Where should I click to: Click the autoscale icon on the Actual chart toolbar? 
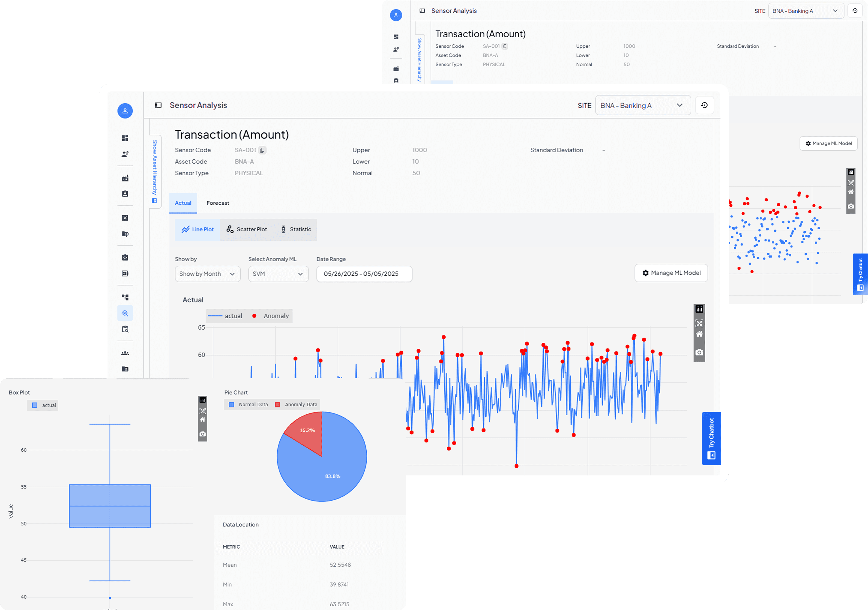click(699, 323)
